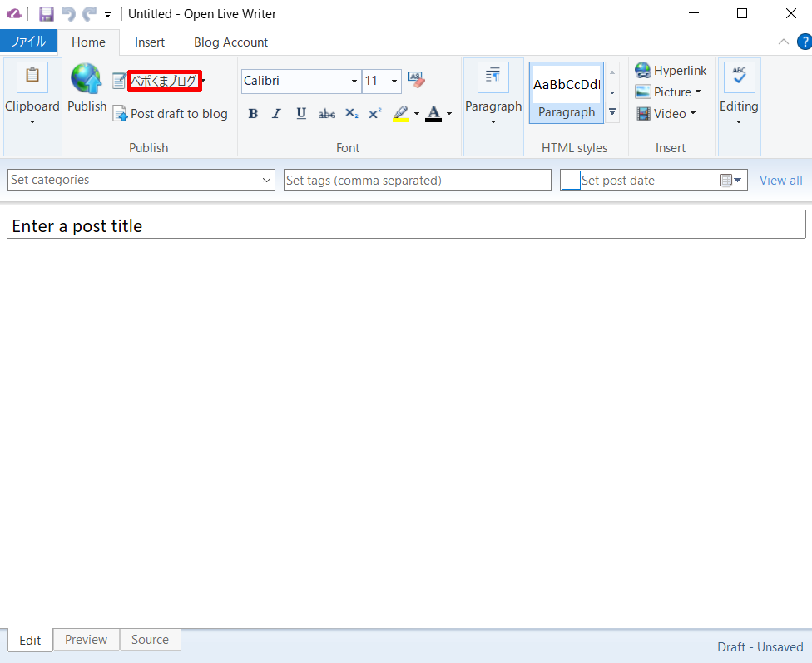Toggle italic text formatting

(x=277, y=114)
